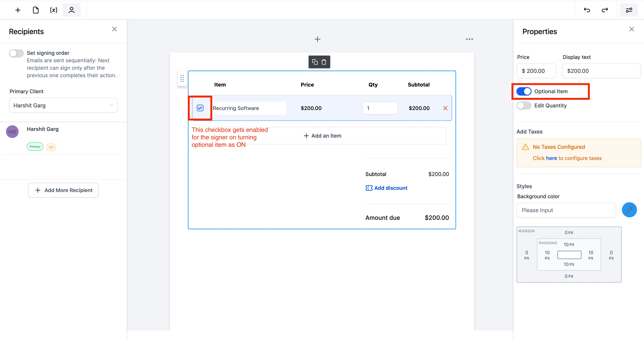Click the Recurring Software item name field

[x=247, y=108]
